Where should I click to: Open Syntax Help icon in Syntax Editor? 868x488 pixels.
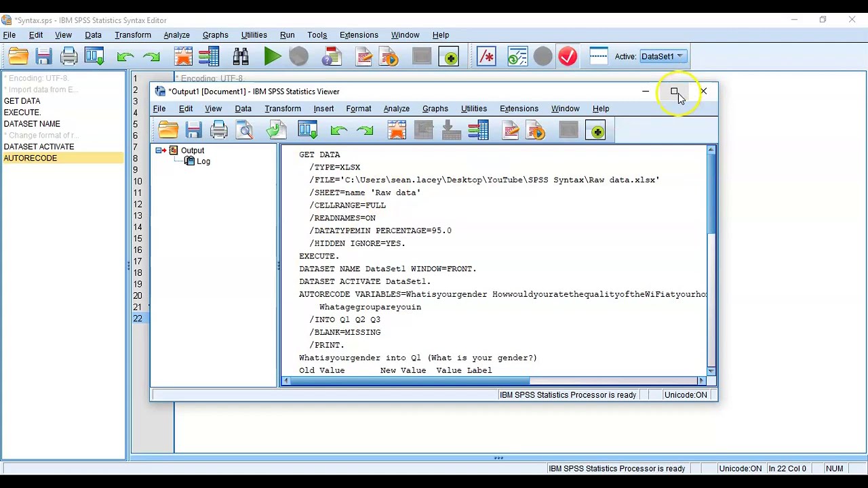point(332,57)
